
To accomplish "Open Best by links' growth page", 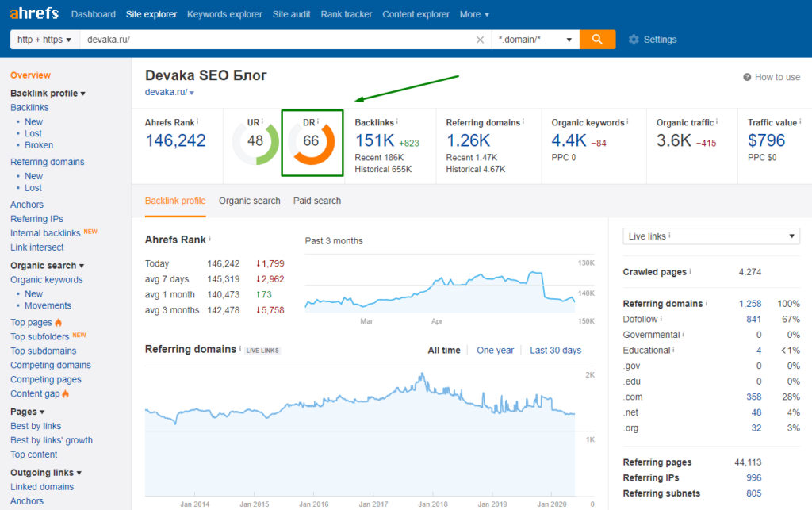I will 52,440.
